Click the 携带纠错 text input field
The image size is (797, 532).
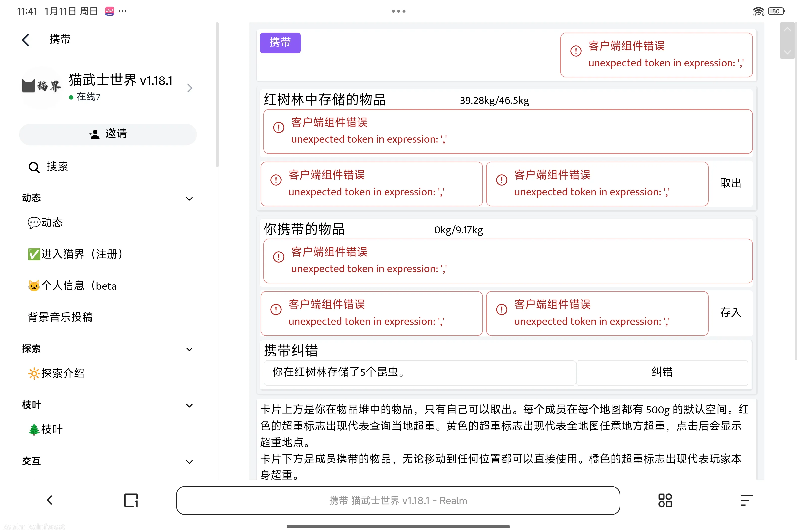(419, 372)
